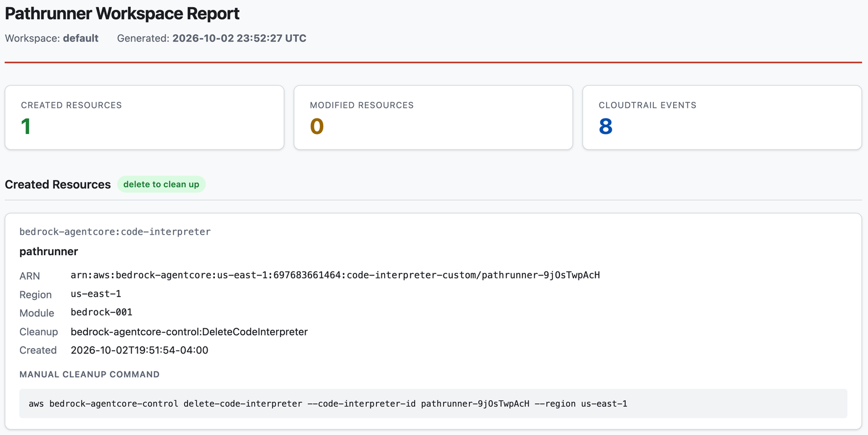Click the Created Resources section heading
Viewport: 868px width, 435px height.
click(58, 184)
